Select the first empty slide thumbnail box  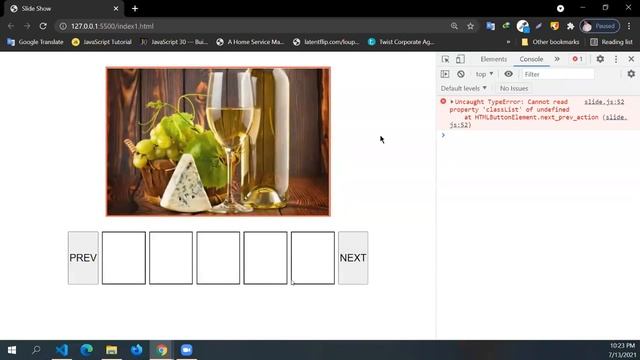pyautogui.click(x=124, y=258)
